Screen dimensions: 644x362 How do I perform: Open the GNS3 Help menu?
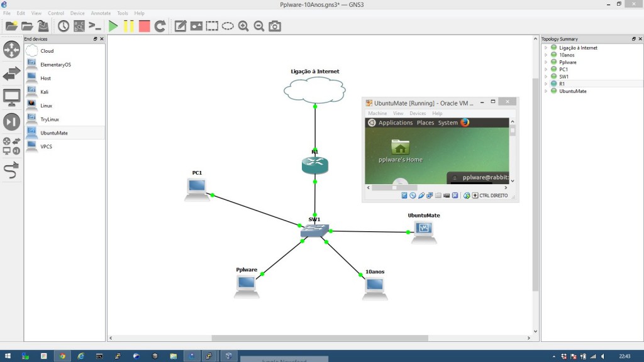click(x=139, y=13)
